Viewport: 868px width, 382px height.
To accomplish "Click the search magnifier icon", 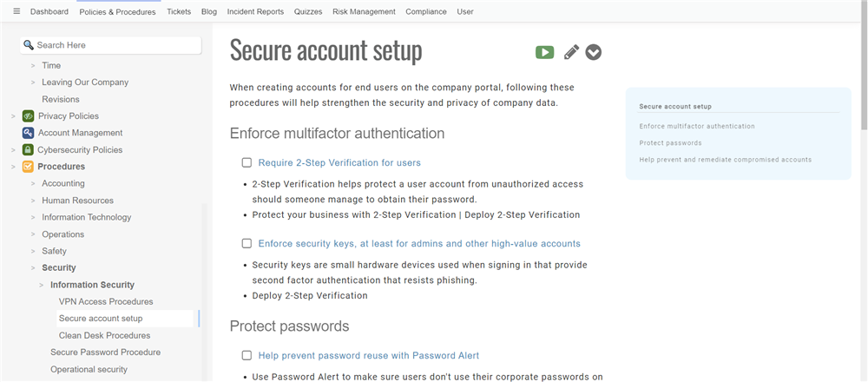I will coord(29,45).
